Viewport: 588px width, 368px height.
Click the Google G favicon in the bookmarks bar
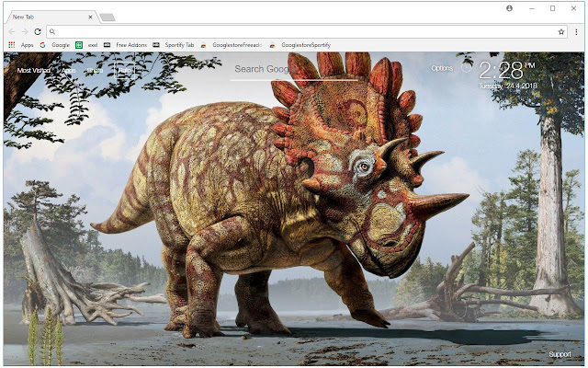43,45
